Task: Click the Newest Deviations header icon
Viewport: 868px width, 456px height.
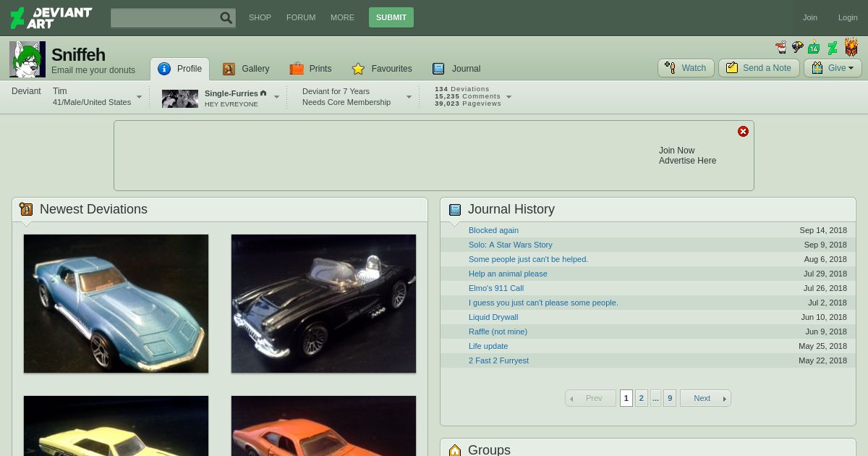Action: (x=26, y=209)
